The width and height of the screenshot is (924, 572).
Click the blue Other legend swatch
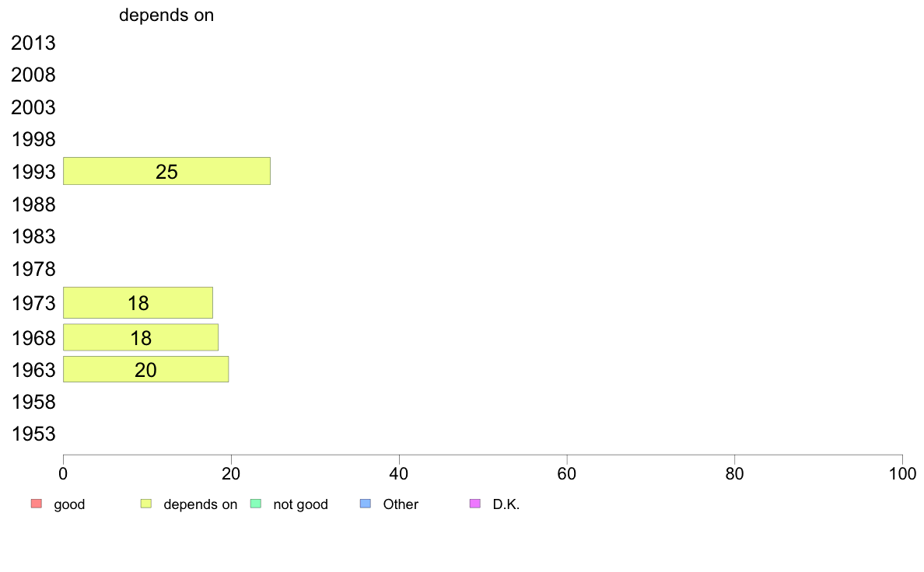pos(366,504)
